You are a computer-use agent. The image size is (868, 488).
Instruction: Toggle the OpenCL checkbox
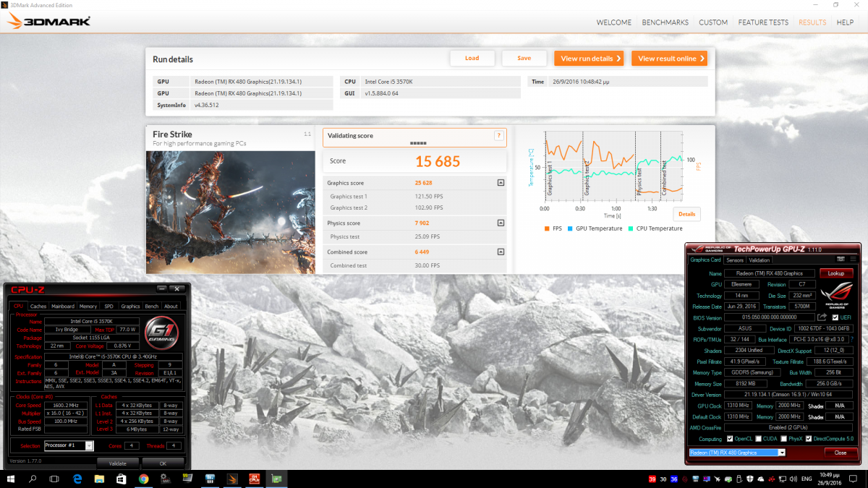click(730, 439)
